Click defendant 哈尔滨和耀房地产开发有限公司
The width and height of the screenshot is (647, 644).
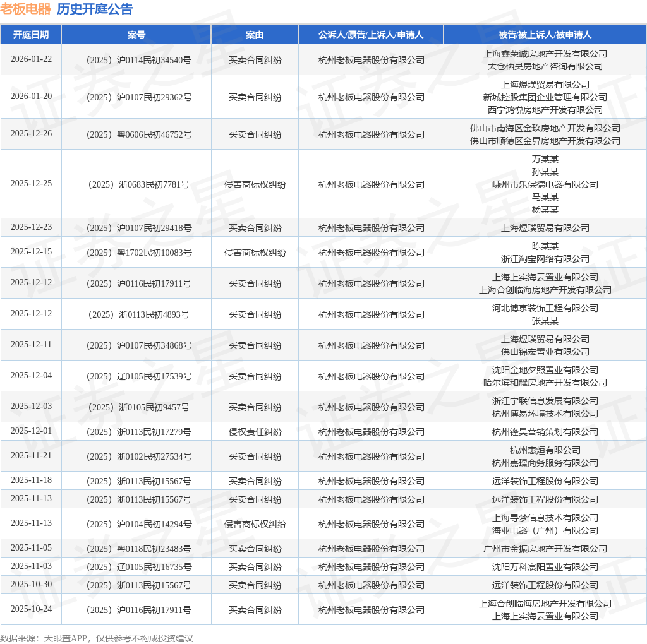click(545, 383)
